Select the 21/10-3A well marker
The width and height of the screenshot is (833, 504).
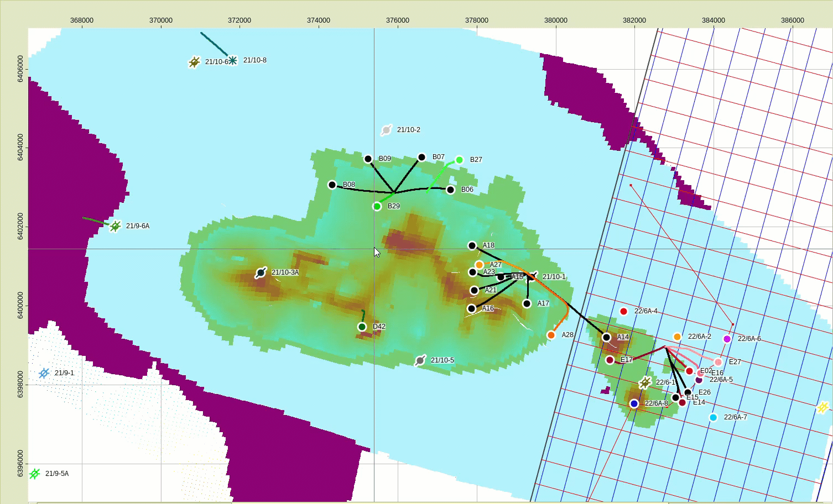click(x=261, y=273)
